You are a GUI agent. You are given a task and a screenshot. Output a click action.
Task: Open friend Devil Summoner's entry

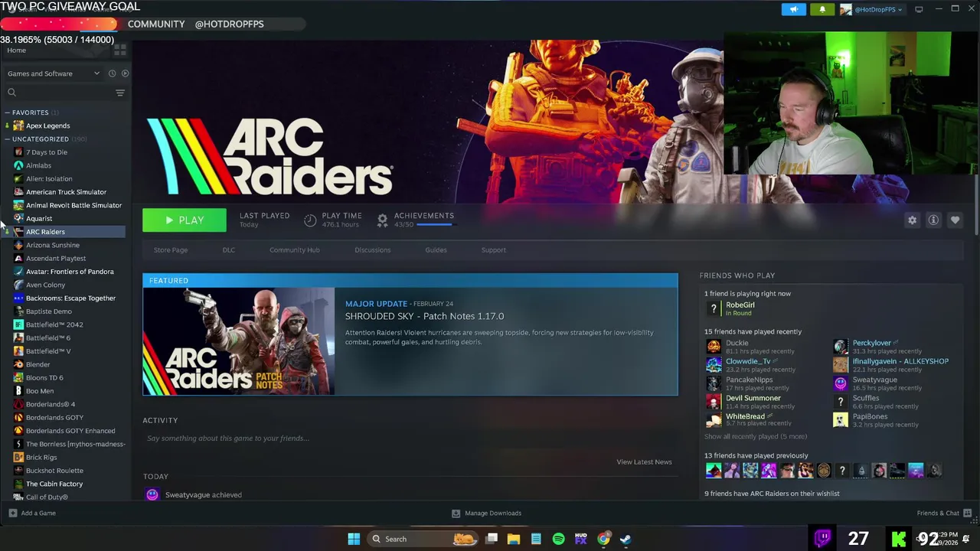tap(753, 398)
